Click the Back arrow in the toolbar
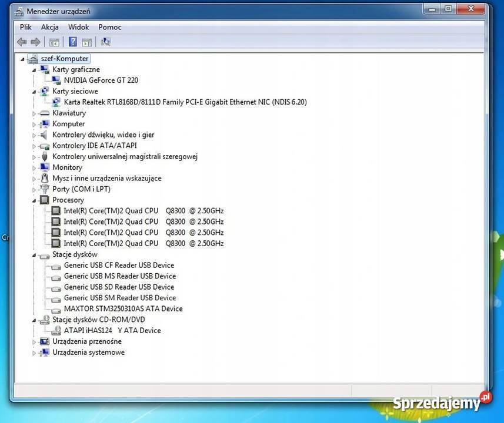Screen dimensions: 504x423 tap(22, 42)
